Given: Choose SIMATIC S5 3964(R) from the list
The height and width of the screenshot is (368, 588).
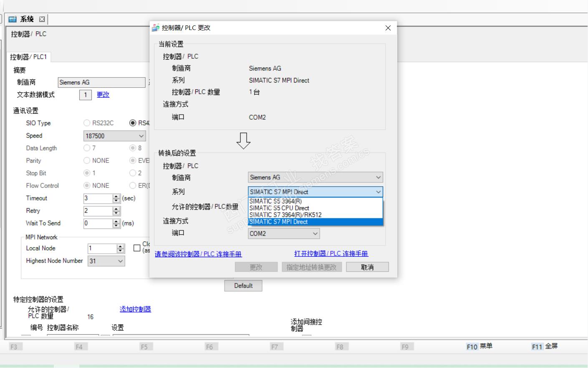Looking at the screenshot, I should click(315, 201).
